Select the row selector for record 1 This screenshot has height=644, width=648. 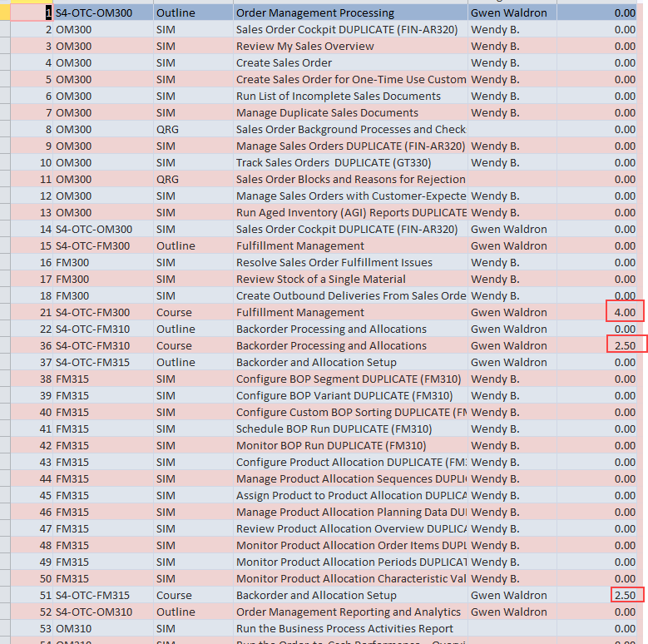click(5, 12)
